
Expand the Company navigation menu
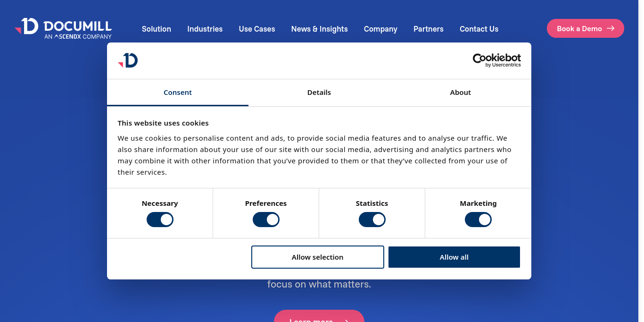coord(380,29)
